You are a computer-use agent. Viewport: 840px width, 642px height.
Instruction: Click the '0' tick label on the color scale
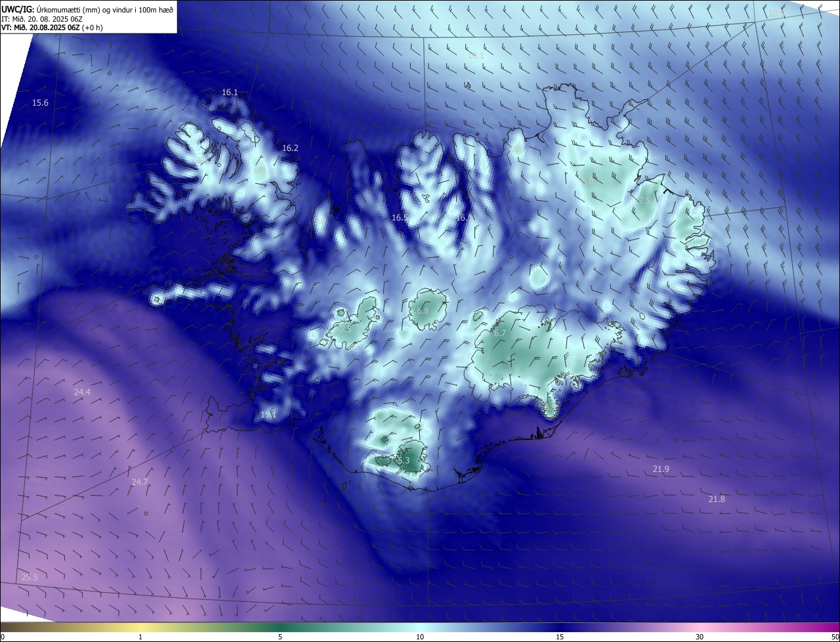pos(3,637)
